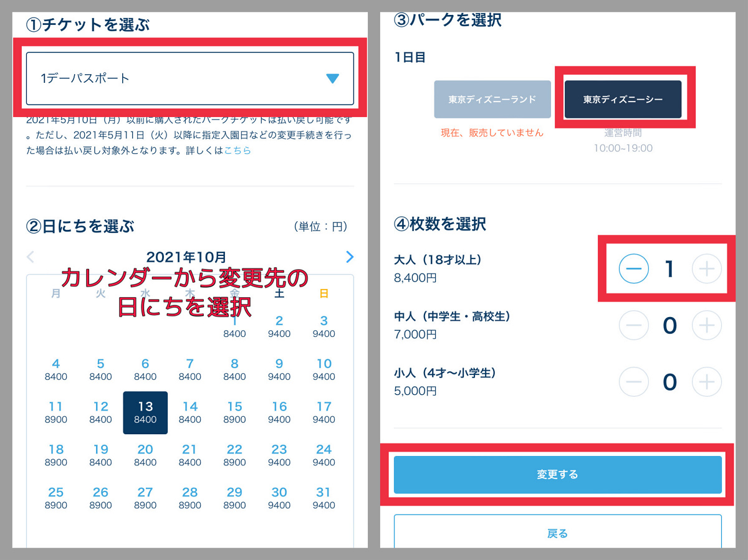Image resolution: width=748 pixels, height=560 pixels.
Task: Select October 5 on the calendar
Action: coord(100,369)
